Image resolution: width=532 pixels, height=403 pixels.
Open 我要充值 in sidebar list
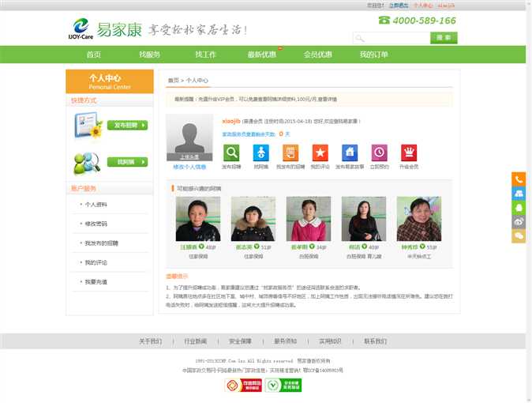point(96,282)
